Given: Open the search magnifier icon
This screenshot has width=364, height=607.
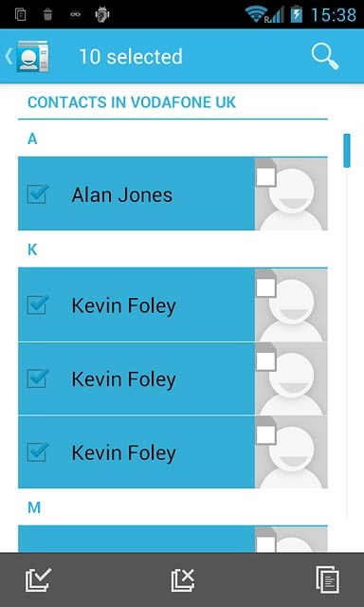Looking at the screenshot, I should tap(325, 57).
